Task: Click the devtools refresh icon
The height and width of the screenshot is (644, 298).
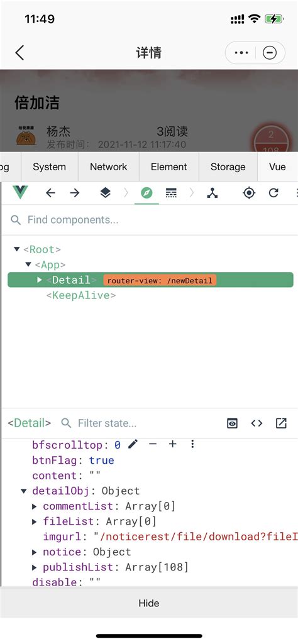Action: (x=273, y=193)
